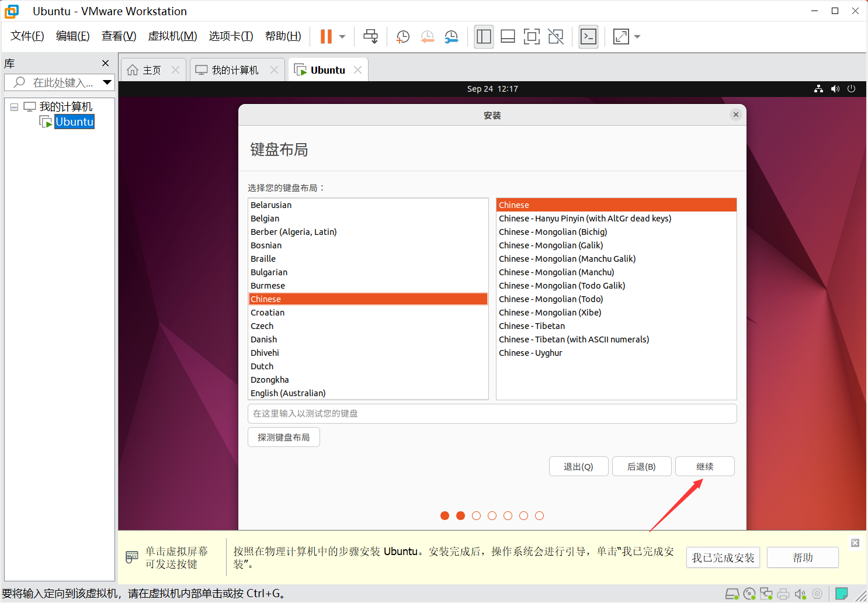Click the 探测键盘布局 button
The image size is (868, 603).
[284, 437]
